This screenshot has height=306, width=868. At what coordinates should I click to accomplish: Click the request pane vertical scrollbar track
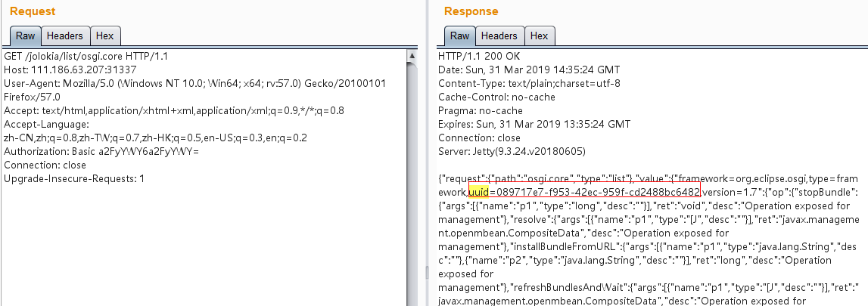coord(412,189)
